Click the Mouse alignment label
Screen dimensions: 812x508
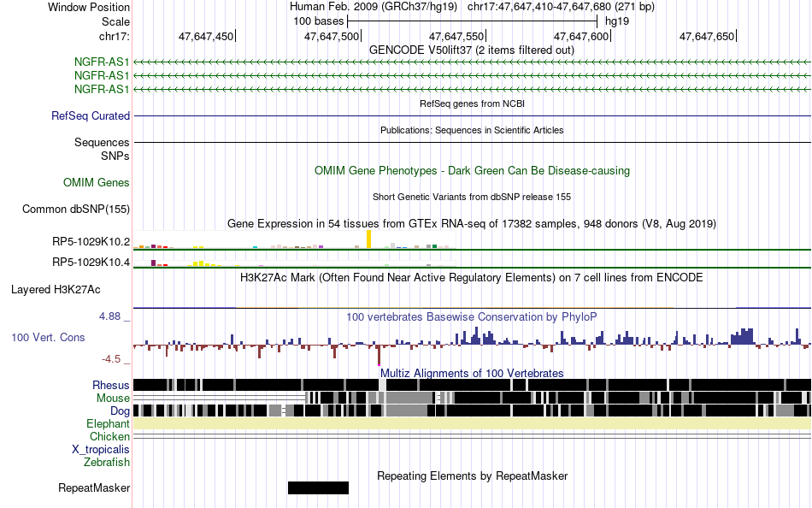[x=113, y=399]
